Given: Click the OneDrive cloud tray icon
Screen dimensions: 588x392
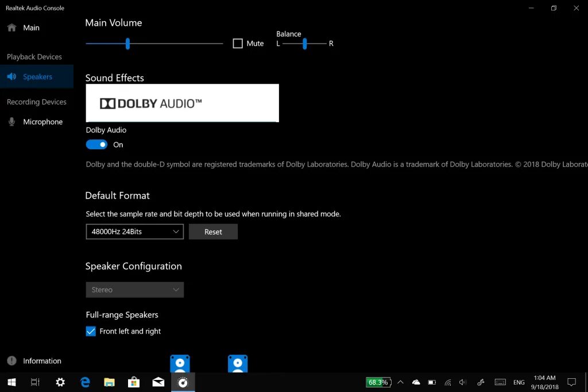Looking at the screenshot, I should point(416,382).
